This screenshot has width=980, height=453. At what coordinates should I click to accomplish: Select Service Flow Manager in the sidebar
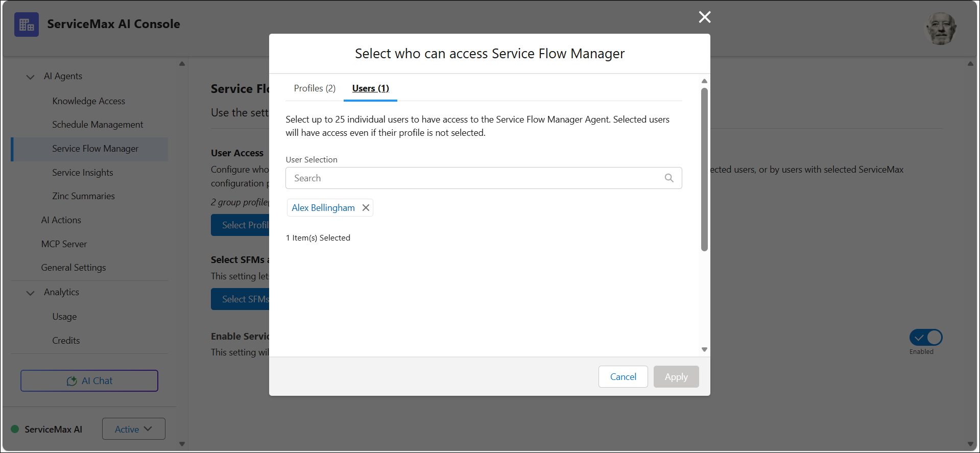pyautogui.click(x=90, y=149)
